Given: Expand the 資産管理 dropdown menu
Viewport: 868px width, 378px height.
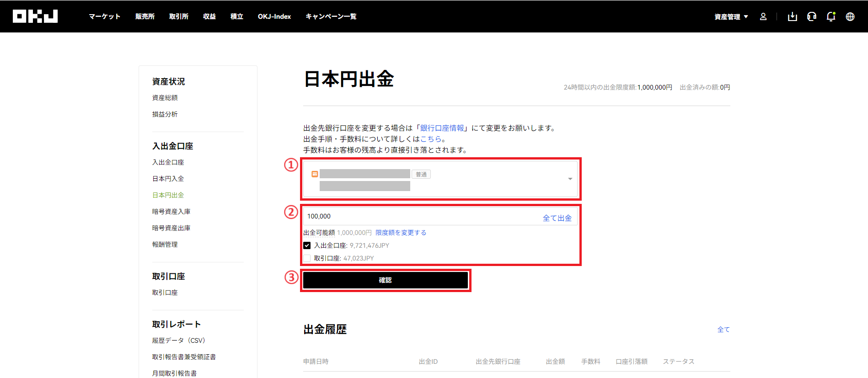Looking at the screenshot, I should tap(731, 17).
